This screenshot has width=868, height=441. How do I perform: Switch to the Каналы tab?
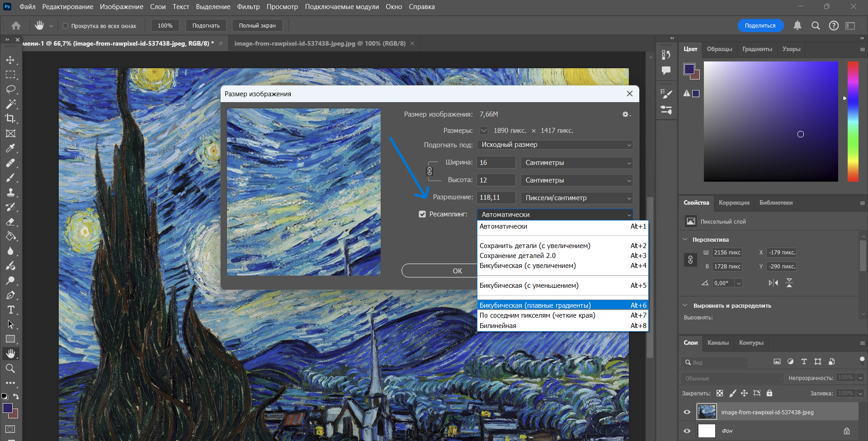[718, 343]
